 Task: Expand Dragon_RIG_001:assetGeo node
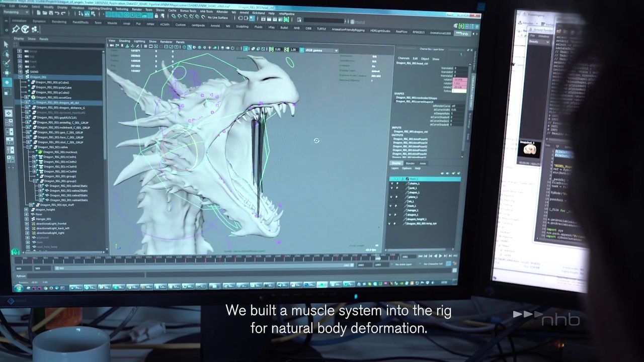point(27,98)
